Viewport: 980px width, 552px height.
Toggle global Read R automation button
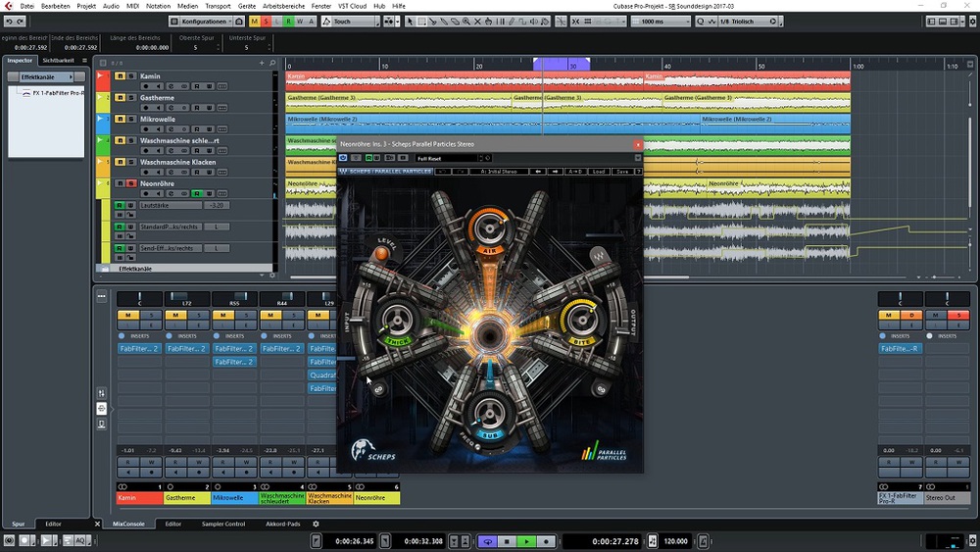288,22
